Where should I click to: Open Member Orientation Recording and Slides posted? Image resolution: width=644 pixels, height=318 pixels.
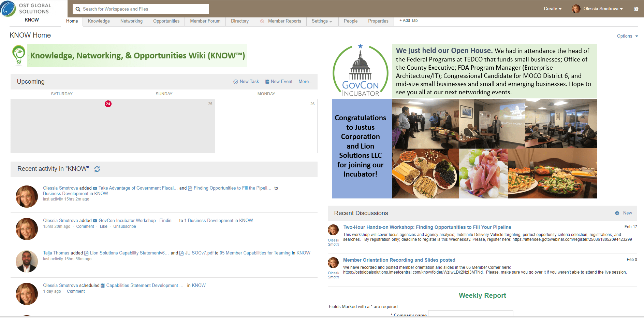(399, 260)
